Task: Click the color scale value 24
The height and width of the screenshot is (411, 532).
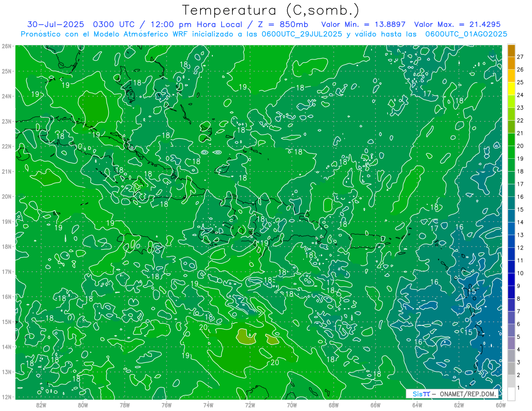Action: pos(520,95)
